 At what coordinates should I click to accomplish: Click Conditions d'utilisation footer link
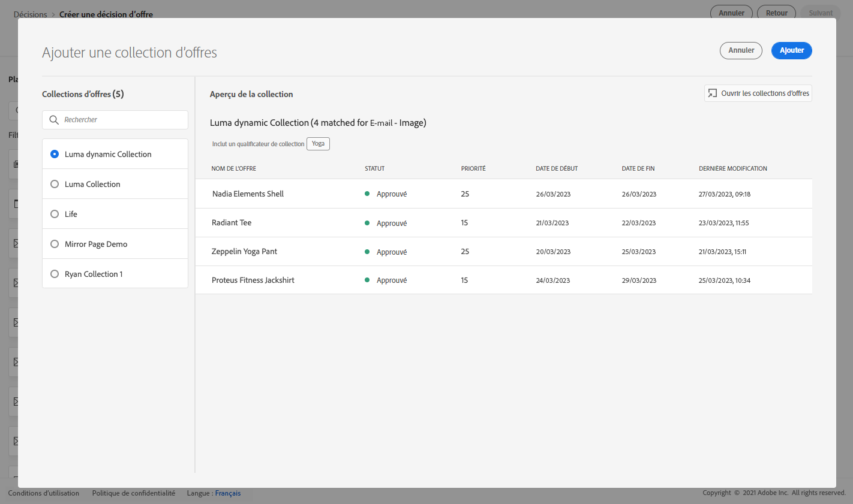[x=44, y=493]
